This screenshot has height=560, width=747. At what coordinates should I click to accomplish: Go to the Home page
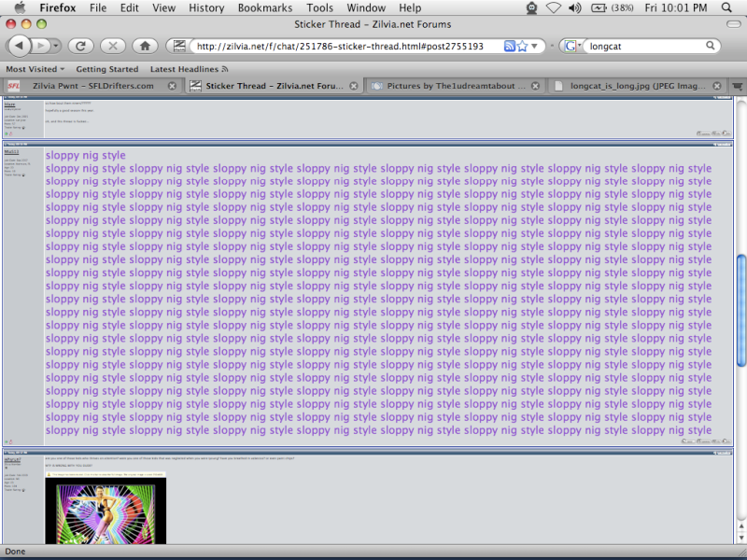(x=144, y=45)
